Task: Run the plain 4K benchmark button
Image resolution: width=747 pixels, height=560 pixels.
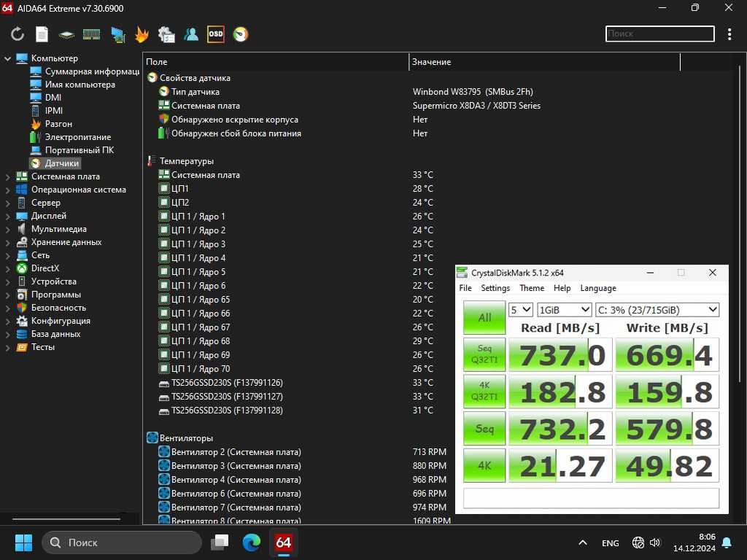Action: click(x=484, y=465)
